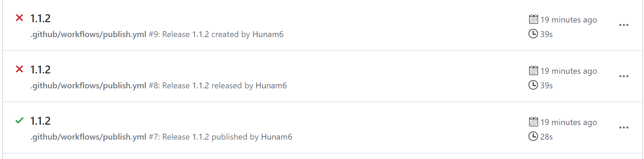Click the 19 minutes ago timestamp of run #9
Screen dimensions: 644x159
569,20
